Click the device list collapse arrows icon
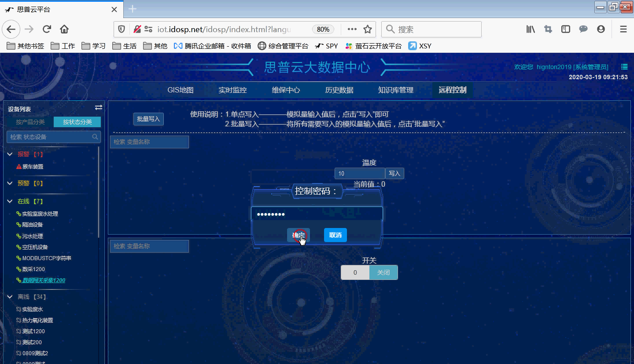Screen dimensions: 634x364 99,107
